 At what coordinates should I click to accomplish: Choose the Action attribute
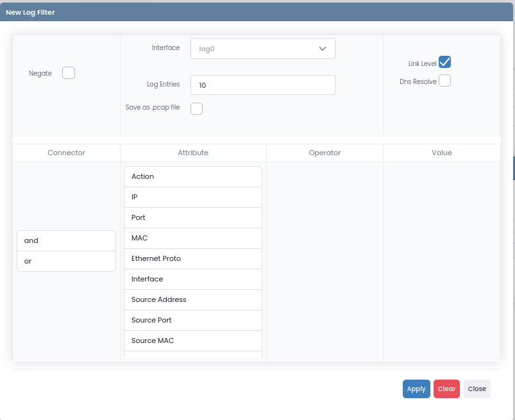coord(192,177)
